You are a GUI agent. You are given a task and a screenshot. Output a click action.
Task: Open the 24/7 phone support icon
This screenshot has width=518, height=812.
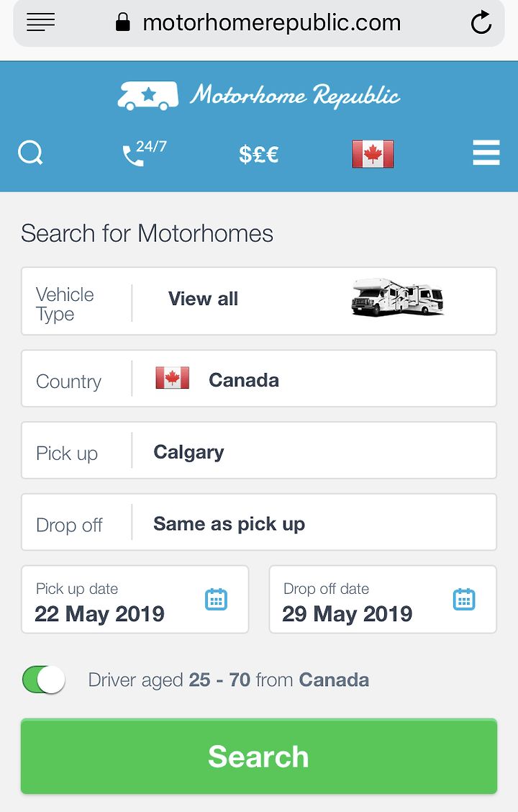pyautogui.click(x=145, y=153)
